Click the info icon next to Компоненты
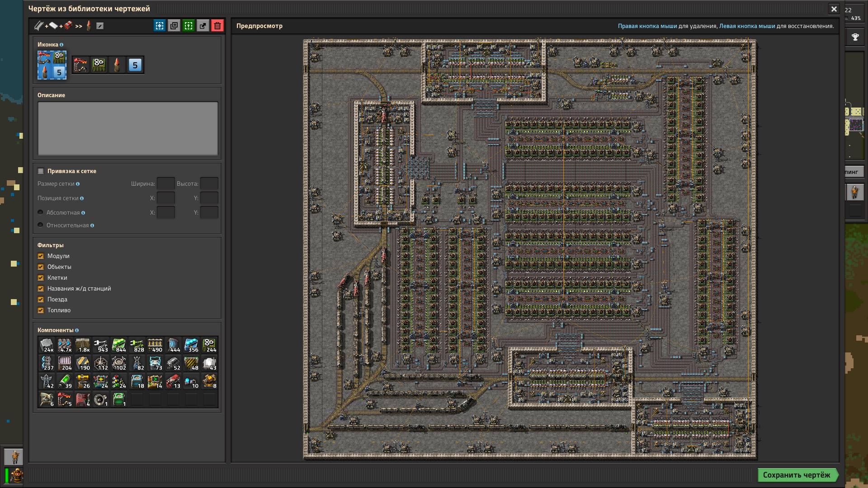Screen dimensions: 868x488 [77, 330]
